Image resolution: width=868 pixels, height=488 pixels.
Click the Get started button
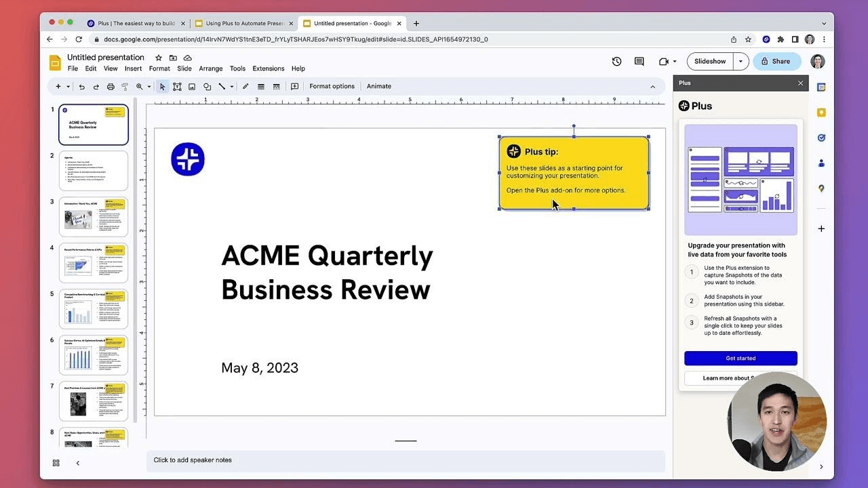pos(741,358)
